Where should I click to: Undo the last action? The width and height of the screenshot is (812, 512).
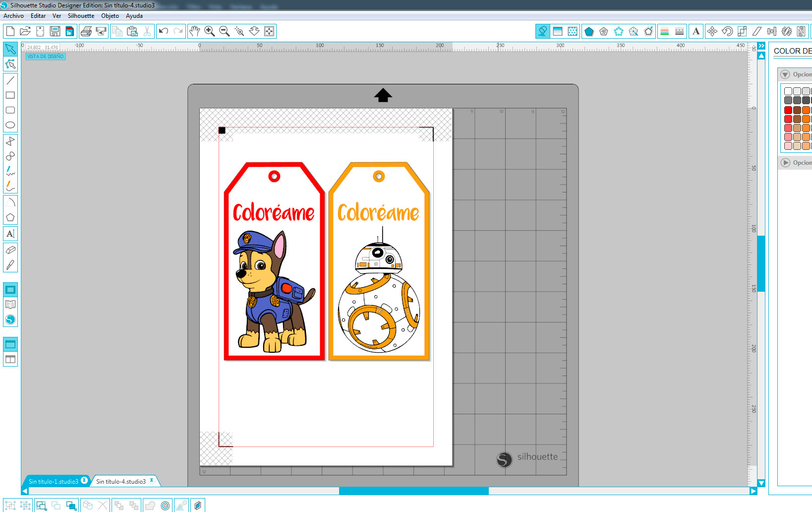[164, 31]
